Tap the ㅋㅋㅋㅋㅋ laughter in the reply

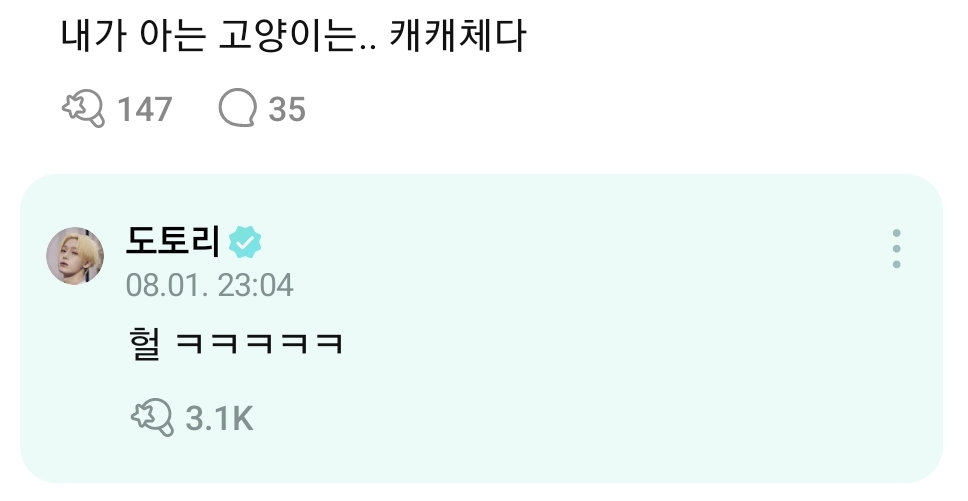[259, 344]
